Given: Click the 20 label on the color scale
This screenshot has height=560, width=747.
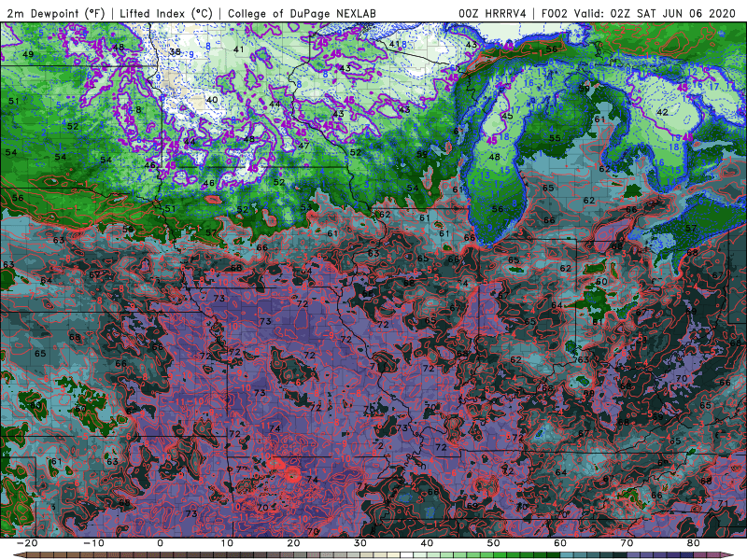Looking at the screenshot, I should coord(293,543).
